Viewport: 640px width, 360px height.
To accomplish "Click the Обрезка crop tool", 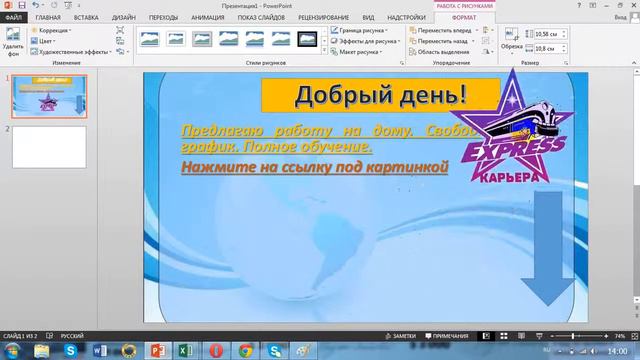I will tap(511, 40).
